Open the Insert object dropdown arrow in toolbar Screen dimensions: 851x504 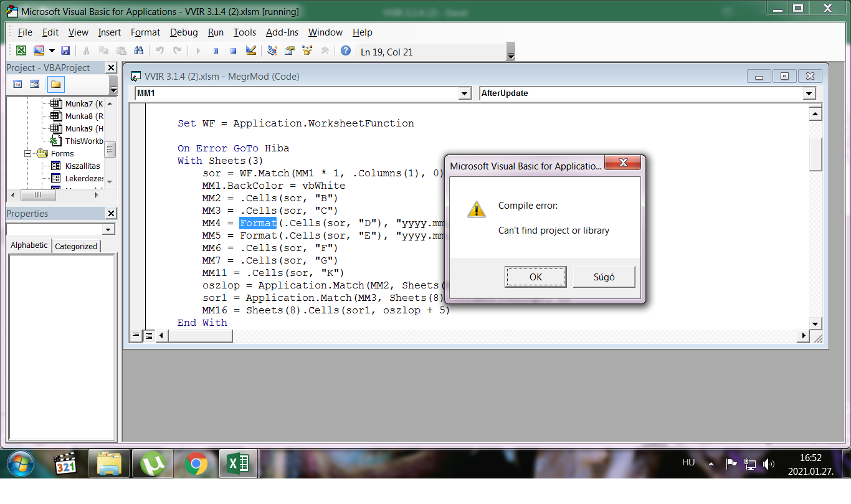pos(52,51)
